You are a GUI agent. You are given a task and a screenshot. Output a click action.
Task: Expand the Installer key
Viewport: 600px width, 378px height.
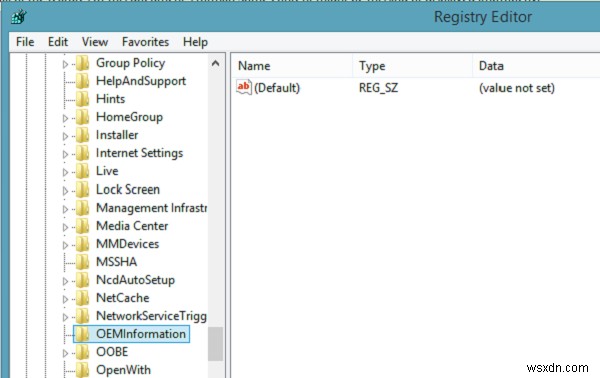point(65,136)
